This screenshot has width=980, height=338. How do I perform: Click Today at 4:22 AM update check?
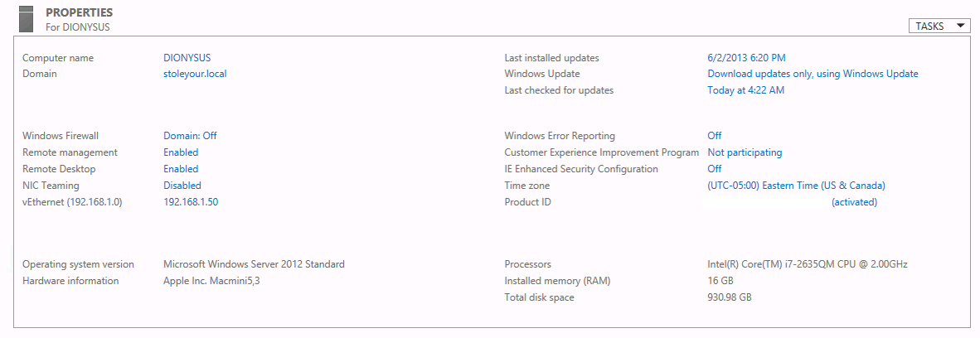point(745,90)
